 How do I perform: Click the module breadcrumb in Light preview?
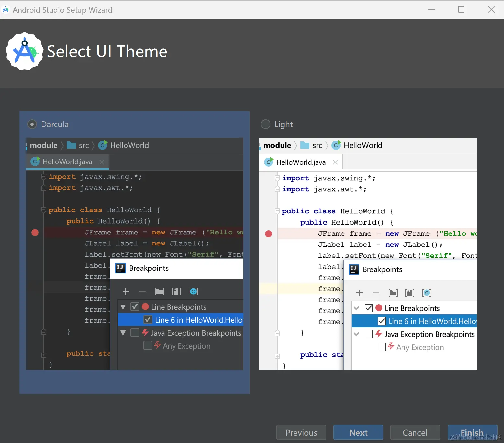[x=277, y=145]
